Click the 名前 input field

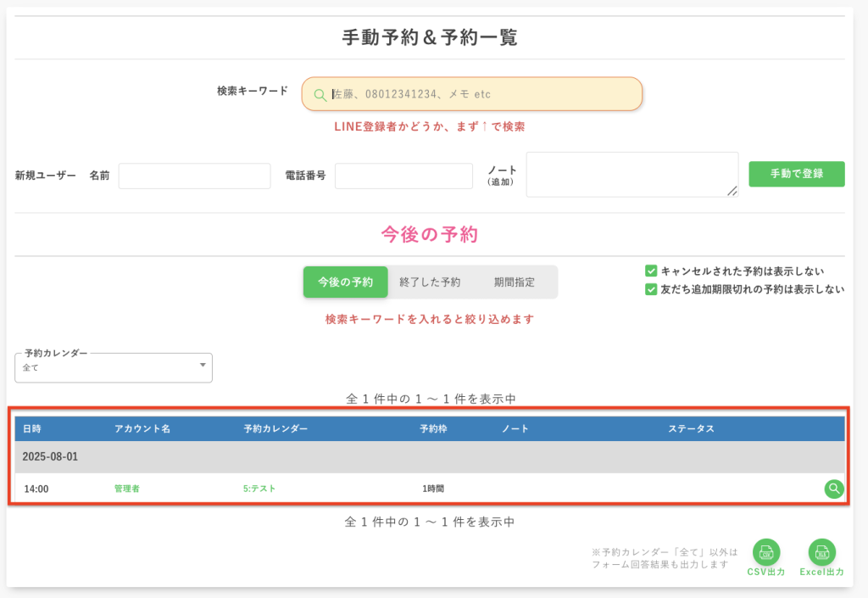tap(194, 176)
